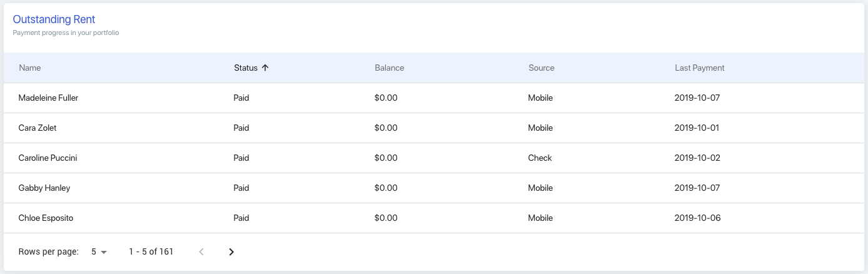Select the Caroline Puccini row
The image size is (868, 274).
pos(434,158)
